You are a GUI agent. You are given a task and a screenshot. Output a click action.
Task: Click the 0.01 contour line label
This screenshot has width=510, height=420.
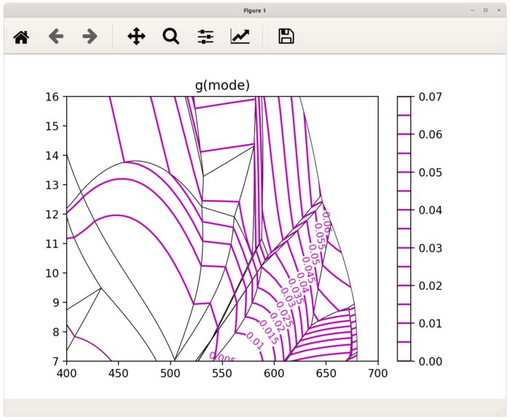click(x=254, y=341)
